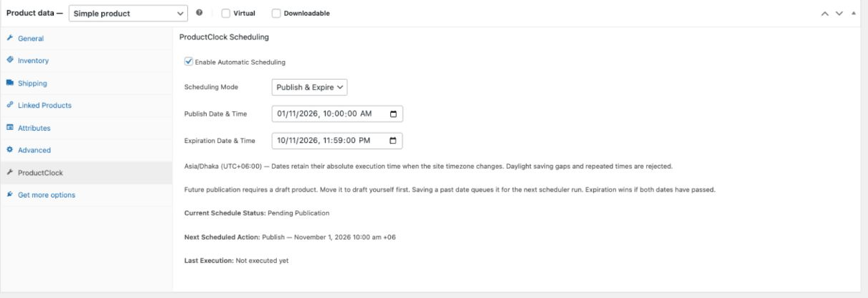Click the Linked Products link icon

point(9,106)
